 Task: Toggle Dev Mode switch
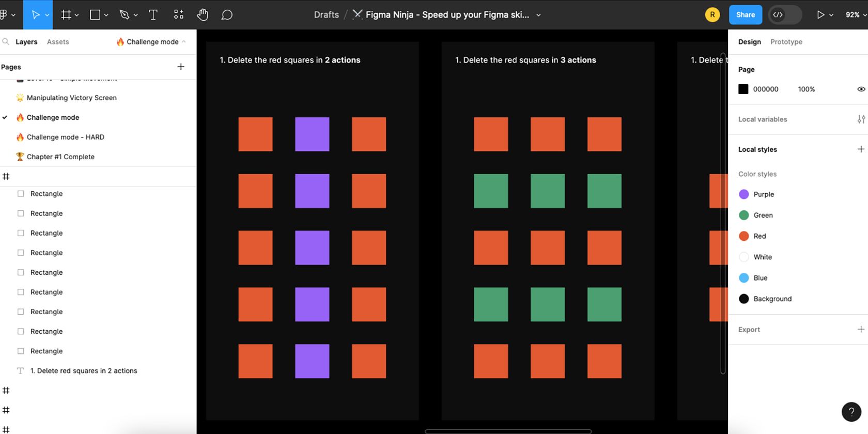tap(785, 15)
